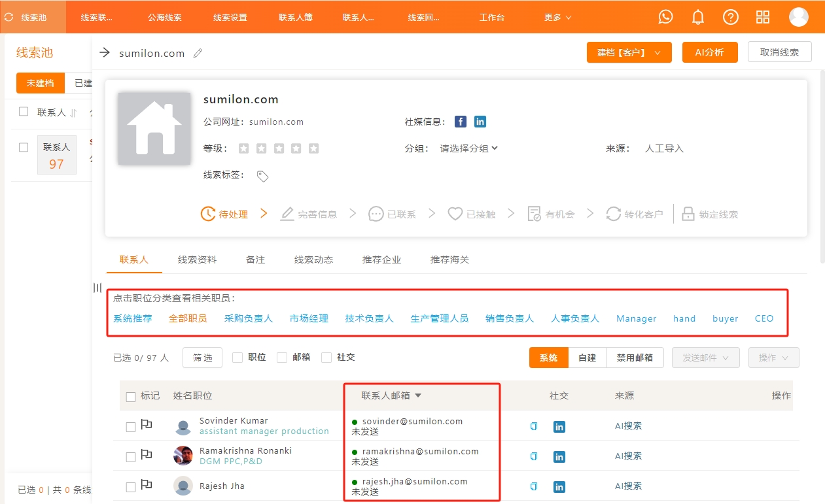Viewport: 825px width, 504px height.
Task: Click the company house logo image
Action: click(x=154, y=128)
